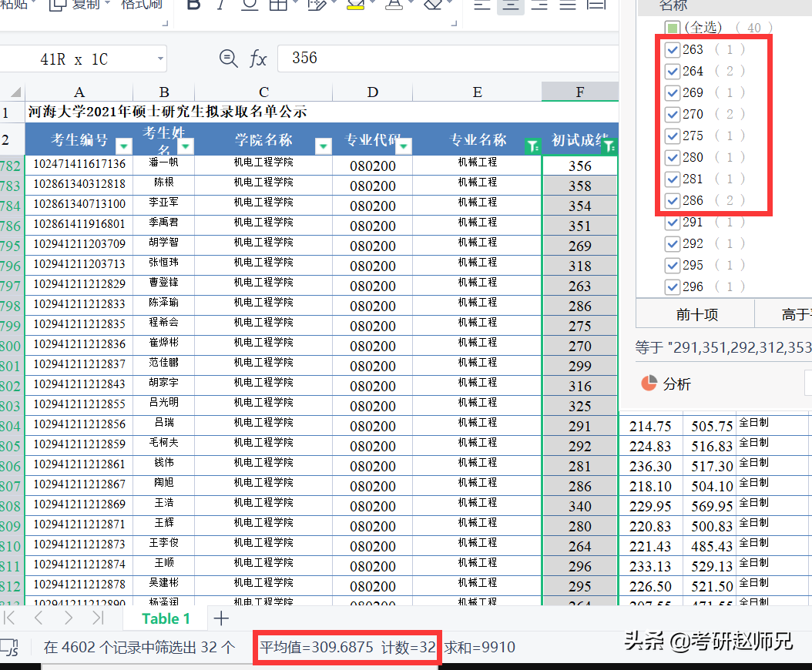Apply center alignment to selected cell
Image resolution: width=812 pixels, height=670 pixels.
tap(510, 7)
